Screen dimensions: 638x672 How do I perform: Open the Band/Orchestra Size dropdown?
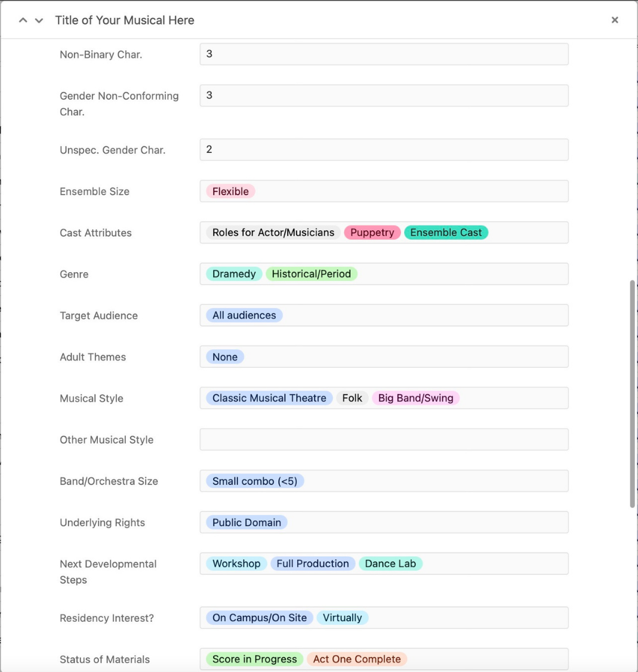(x=384, y=481)
